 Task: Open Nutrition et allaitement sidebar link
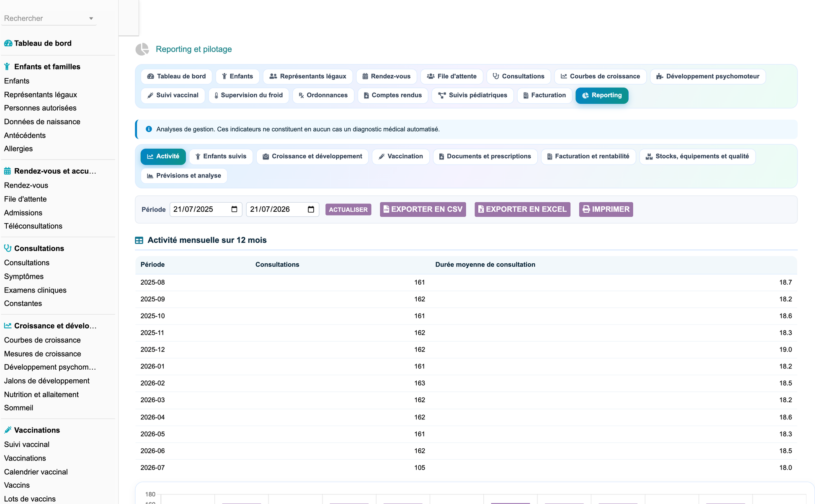click(x=41, y=394)
